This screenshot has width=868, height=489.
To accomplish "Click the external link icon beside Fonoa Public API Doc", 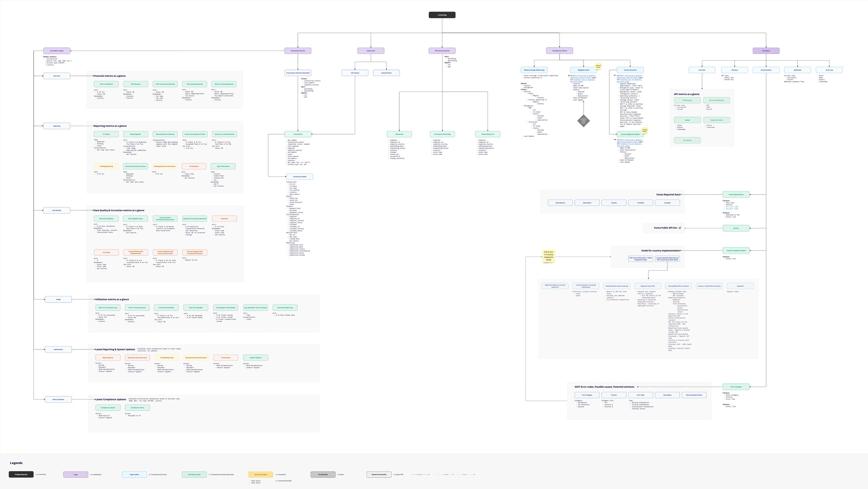I will pos(680,228).
